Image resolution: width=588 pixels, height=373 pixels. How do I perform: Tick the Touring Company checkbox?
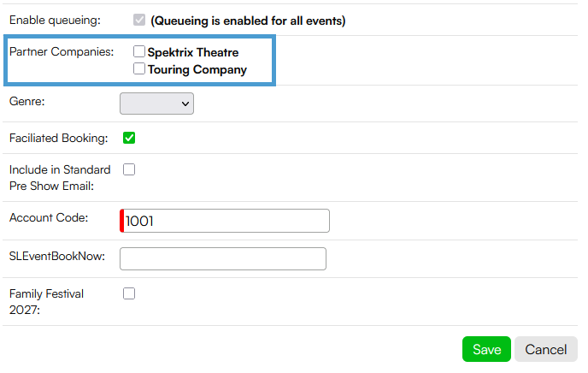(139, 68)
